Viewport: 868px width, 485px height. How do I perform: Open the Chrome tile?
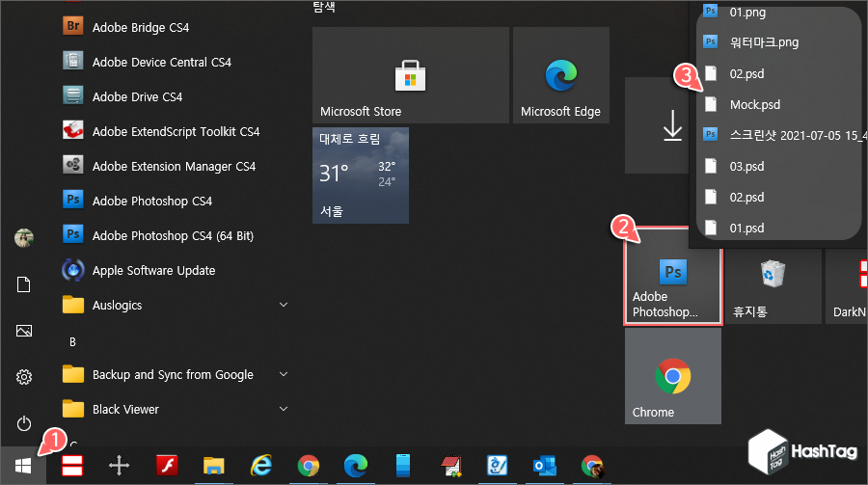click(x=672, y=376)
